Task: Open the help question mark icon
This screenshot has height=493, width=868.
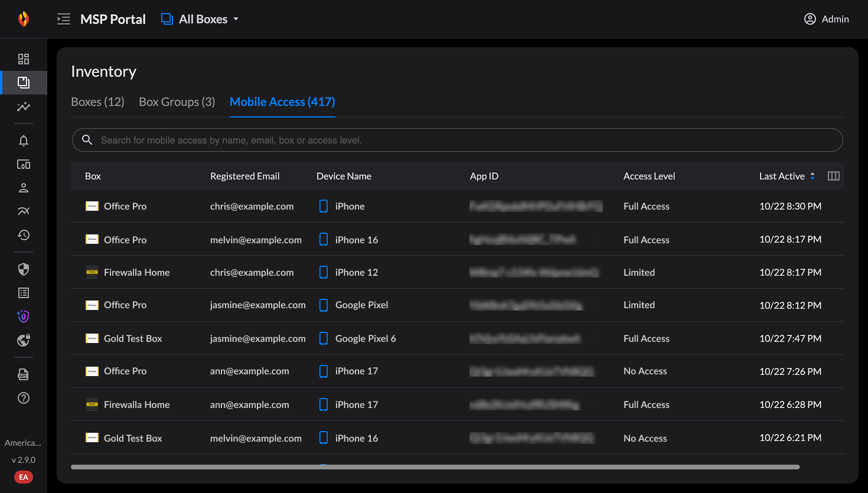Action: click(24, 398)
